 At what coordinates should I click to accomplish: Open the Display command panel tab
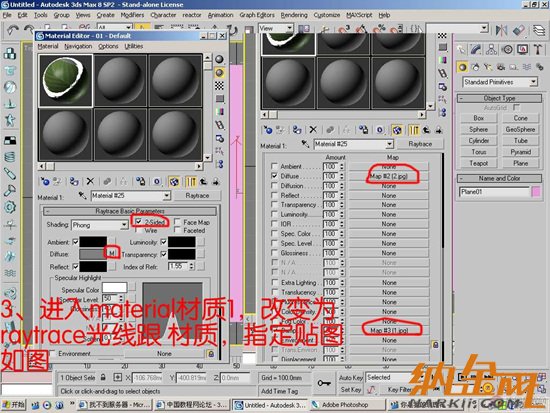[523, 49]
